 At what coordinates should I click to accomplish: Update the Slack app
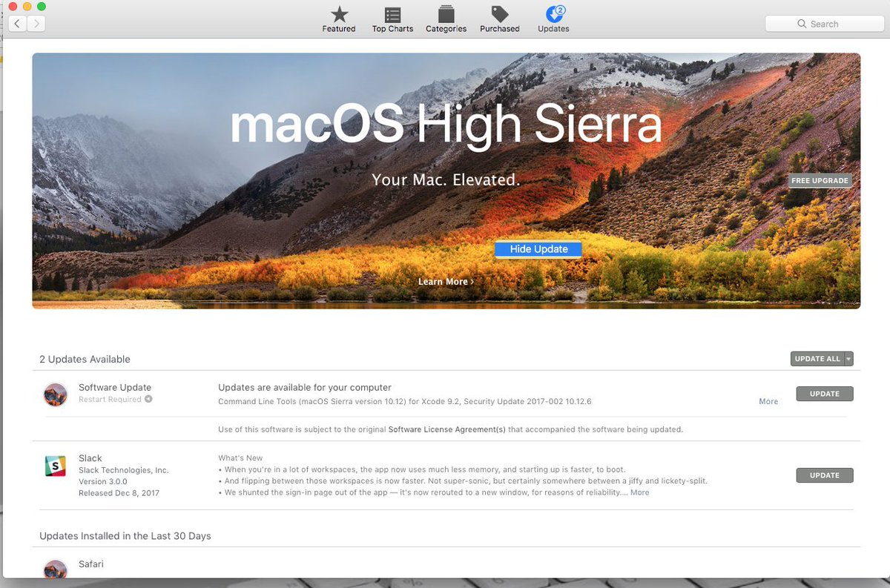(825, 475)
